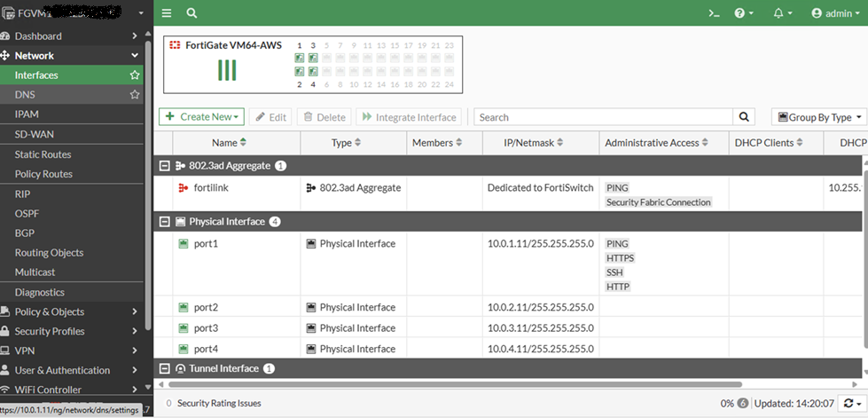868x418 pixels.
Task: Sort by the Members column sort icon
Action: click(458, 143)
